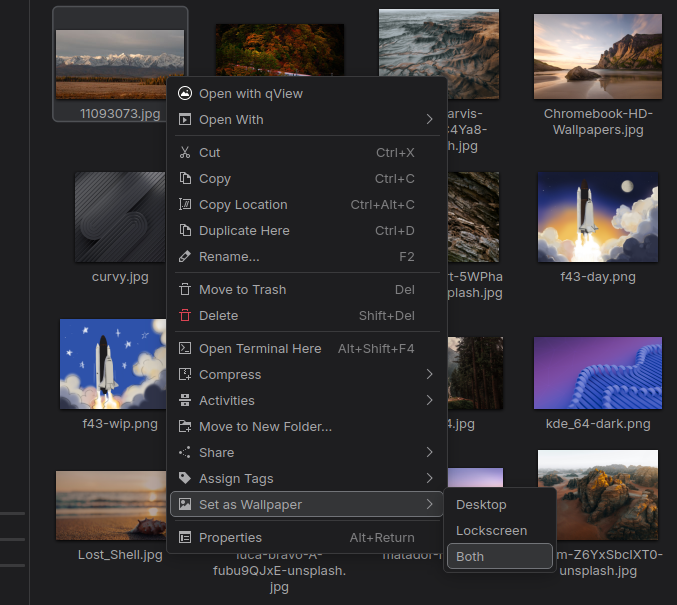
Task: Click the Set as Wallpaper submenu arrow
Action: click(x=429, y=504)
